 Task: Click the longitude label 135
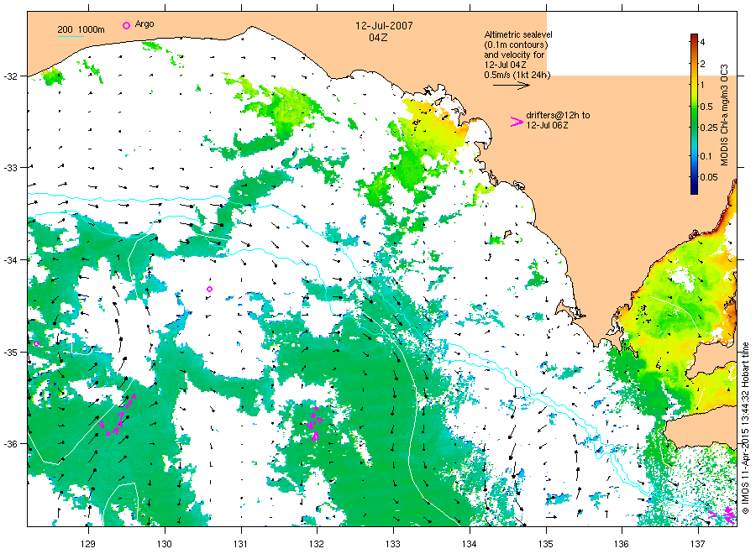coord(546,544)
